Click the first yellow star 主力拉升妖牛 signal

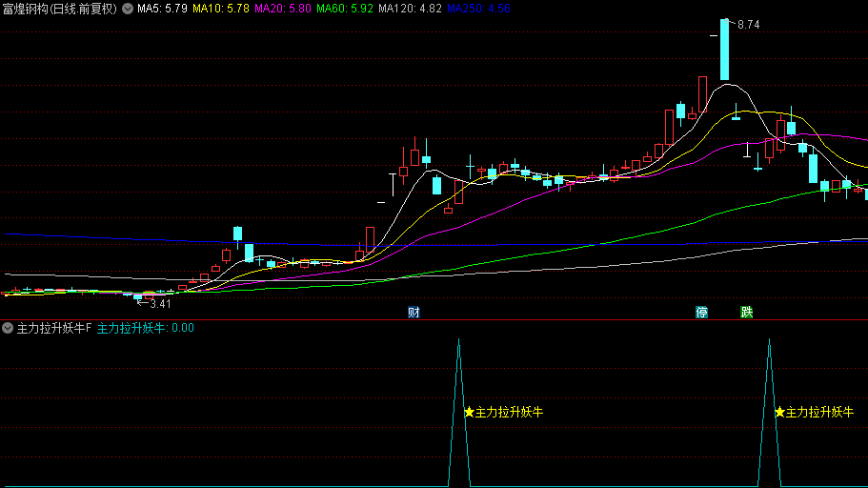503,412
